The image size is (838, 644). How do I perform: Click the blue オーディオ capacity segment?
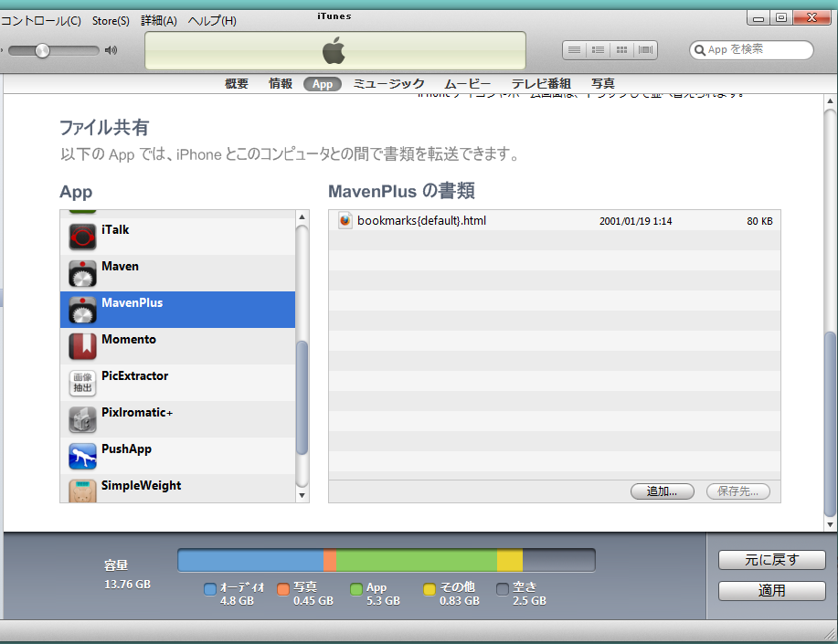point(250,561)
